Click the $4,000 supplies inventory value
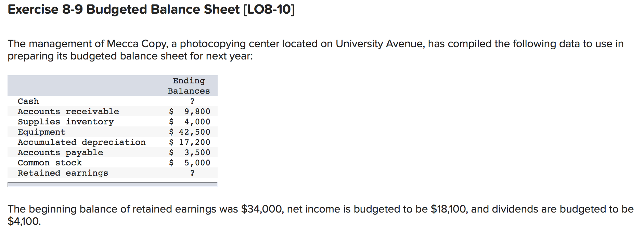Image resolution: width=644 pixels, height=231 pixels. pyautogui.click(x=190, y=122)
